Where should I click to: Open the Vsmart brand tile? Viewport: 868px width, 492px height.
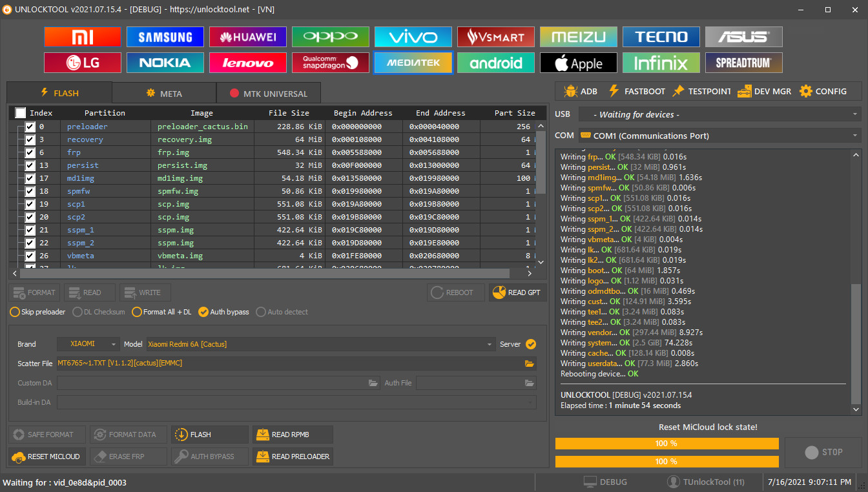pos(496,37)
